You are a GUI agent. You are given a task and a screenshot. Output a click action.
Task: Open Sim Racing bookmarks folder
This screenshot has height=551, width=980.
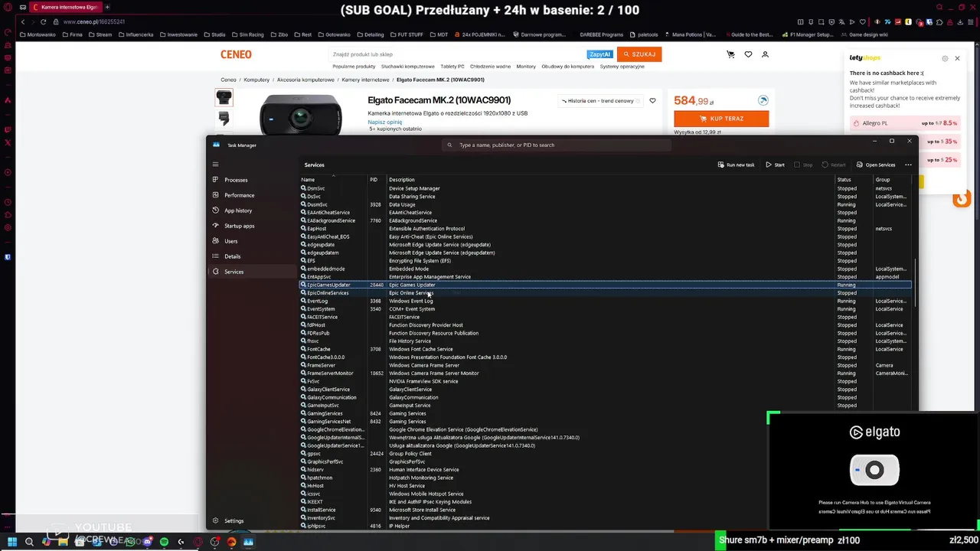pyautogui.click(x=249, y=34)
